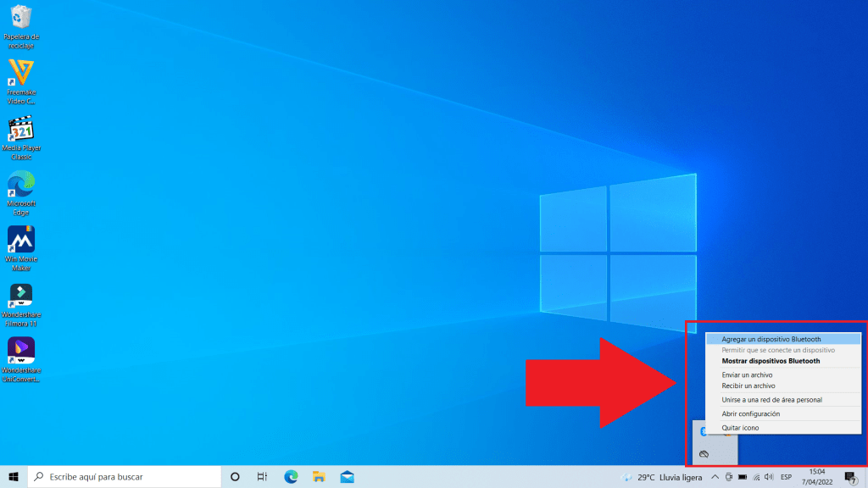Click the "Escribe aquí para buscar" search box
Screen dimensions: 868x488
point(127,477)
